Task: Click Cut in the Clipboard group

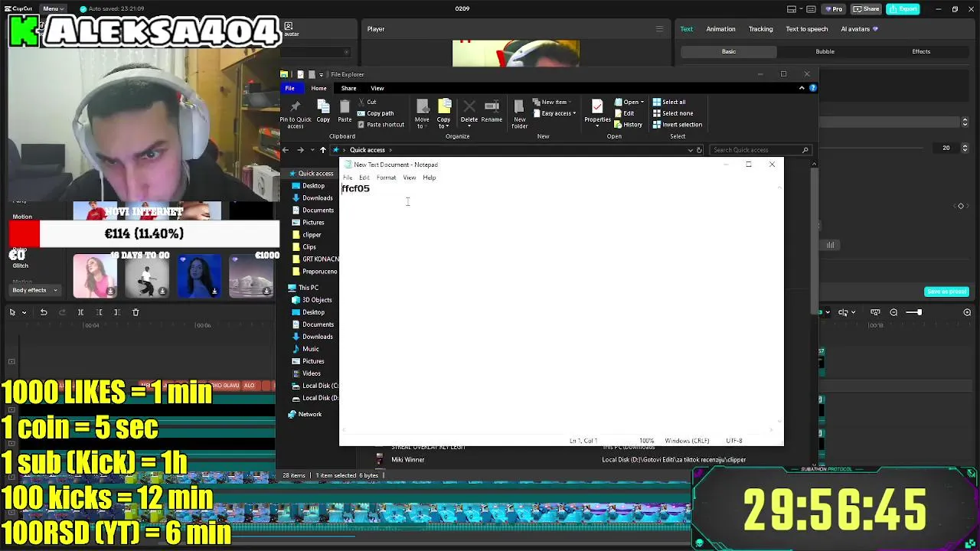Action: point(367,102)
